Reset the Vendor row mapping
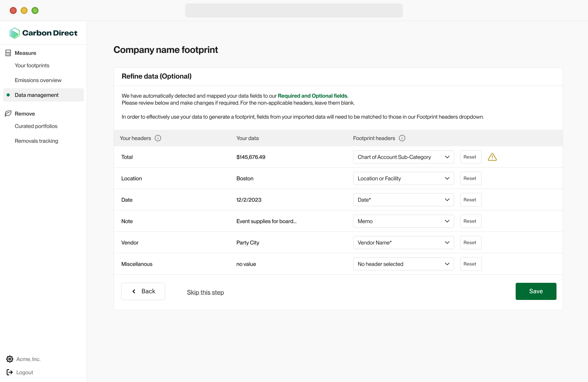 pos(471,243)
